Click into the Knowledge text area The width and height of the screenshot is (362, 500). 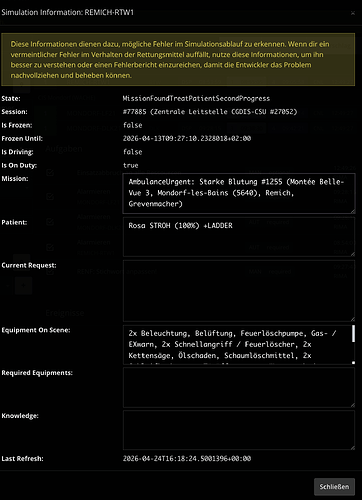click(x=239, y=430)
